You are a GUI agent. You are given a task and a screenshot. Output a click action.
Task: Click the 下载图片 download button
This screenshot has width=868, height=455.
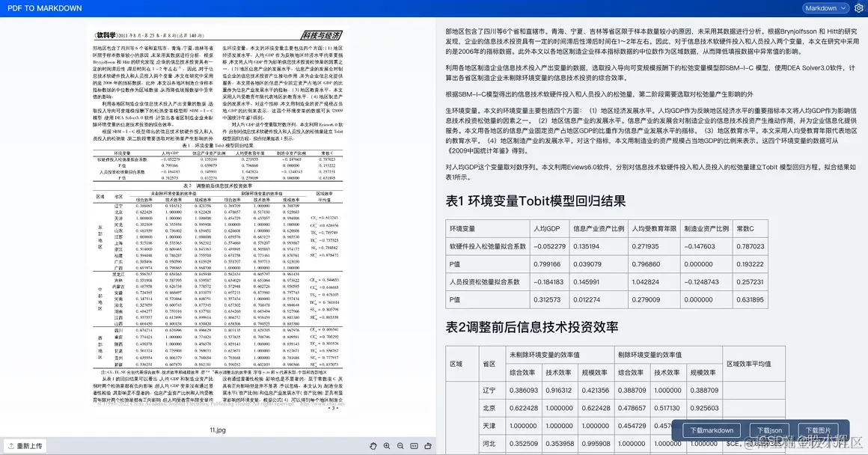[819, 430]
